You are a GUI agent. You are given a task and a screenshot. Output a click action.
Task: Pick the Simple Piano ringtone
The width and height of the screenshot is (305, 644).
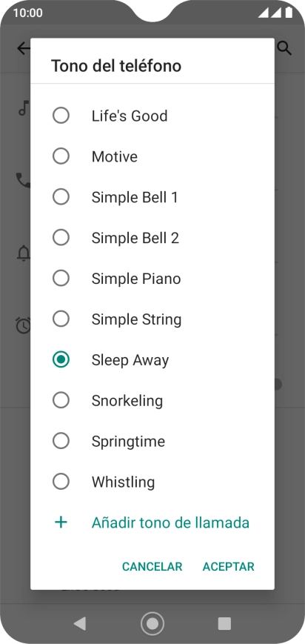(61, 279)
